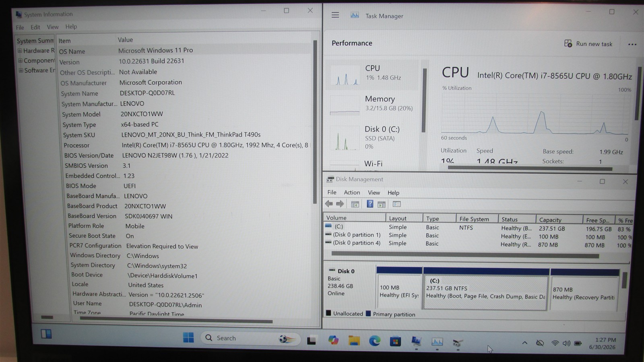Click Show/Hide Action Pane toolbar icon

(x=381, y=204)
